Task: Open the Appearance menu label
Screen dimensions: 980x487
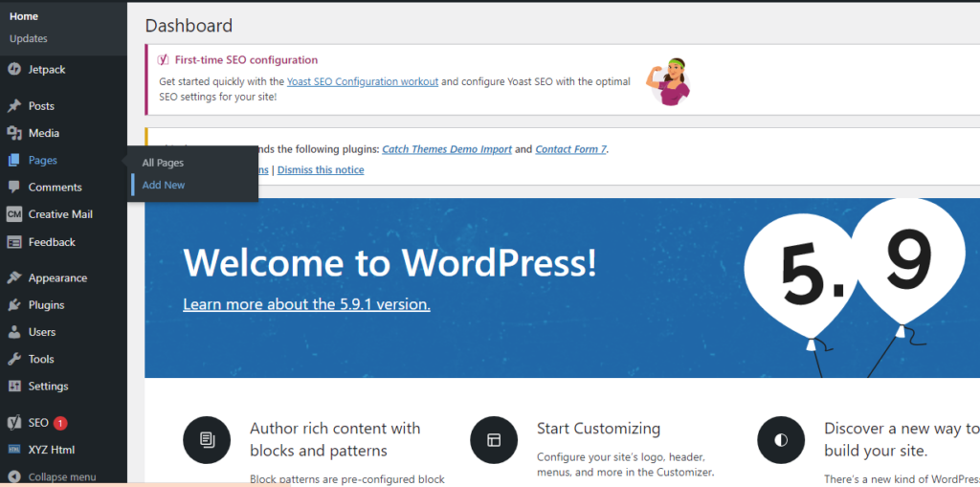Action: coord(57,277)
